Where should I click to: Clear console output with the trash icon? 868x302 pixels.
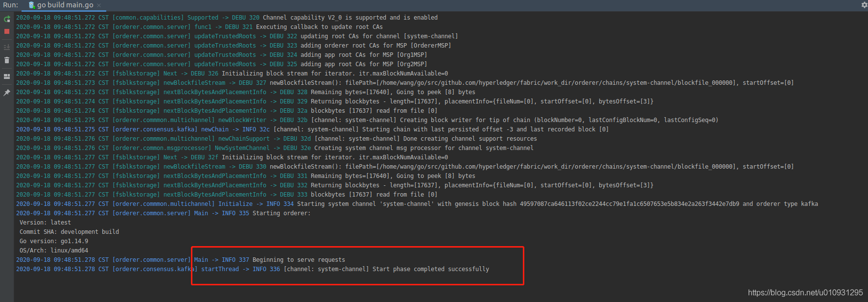tap(7, 60)
